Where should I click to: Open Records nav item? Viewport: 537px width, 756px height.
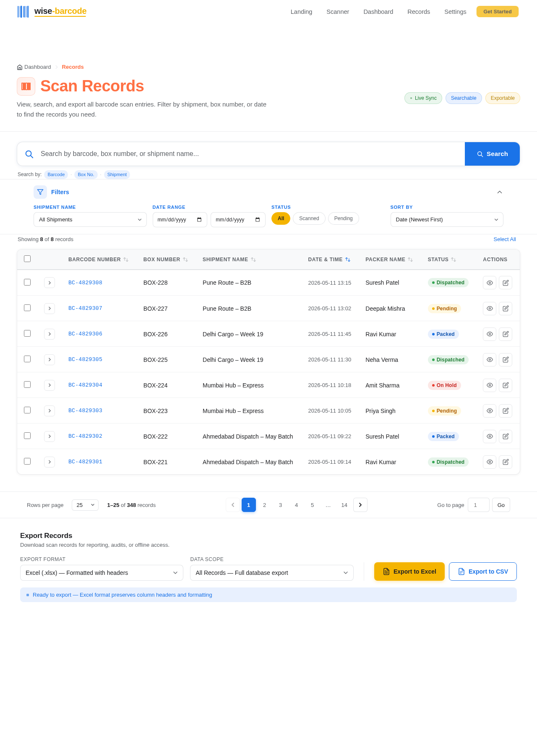(x=419, y=12)
